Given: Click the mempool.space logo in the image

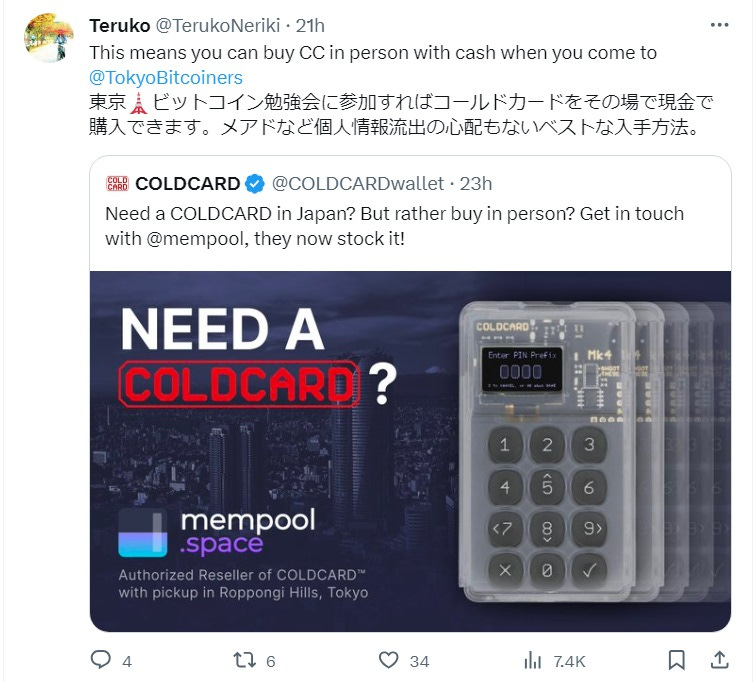Looking at the screenshot, I should pyautogui.click(x=217, y=532).
